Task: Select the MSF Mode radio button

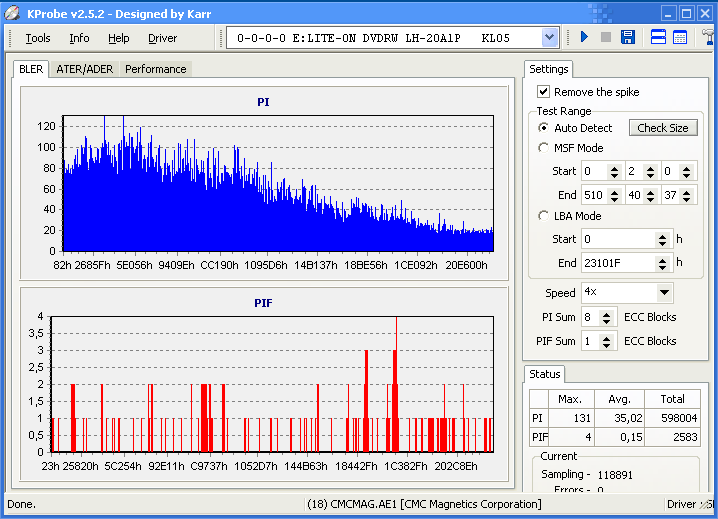Action: click(544, 148)
